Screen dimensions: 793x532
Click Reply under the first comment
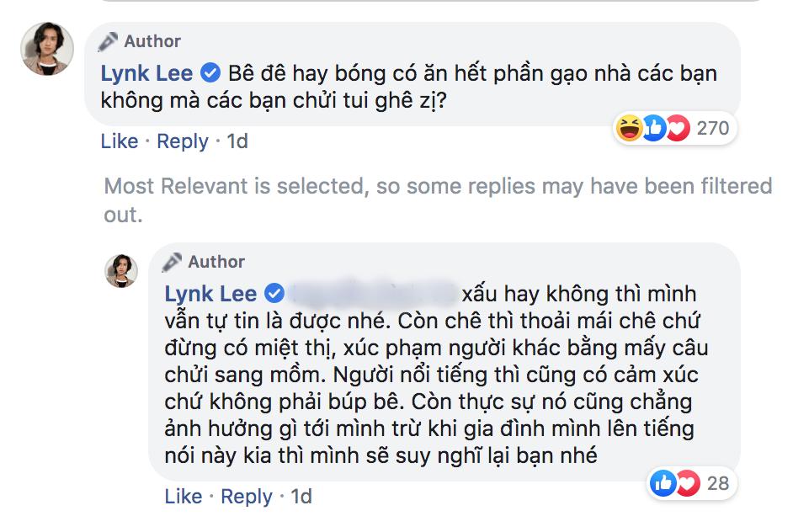pos(184,142)
